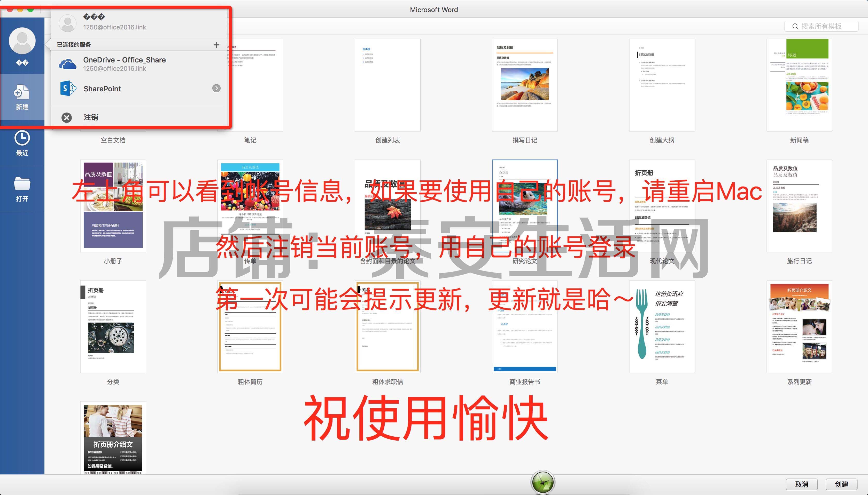
Task: Select the 现代论文 template thumbnail
Action: 662,206
